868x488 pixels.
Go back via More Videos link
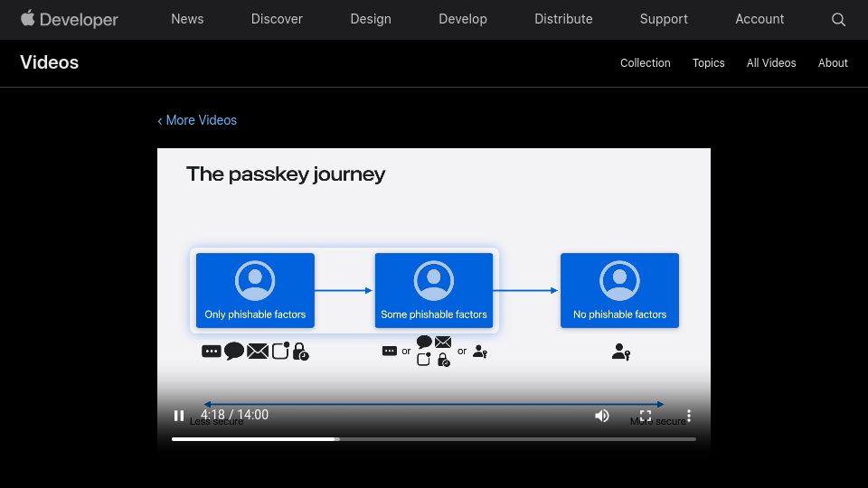[197, 120]
